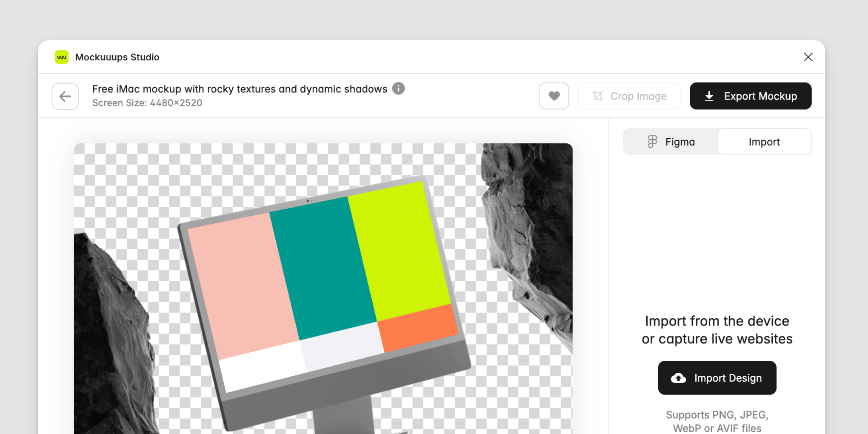Select the Import tab
The height and width of the screenshot is (434, 868).
pos(764,141)
